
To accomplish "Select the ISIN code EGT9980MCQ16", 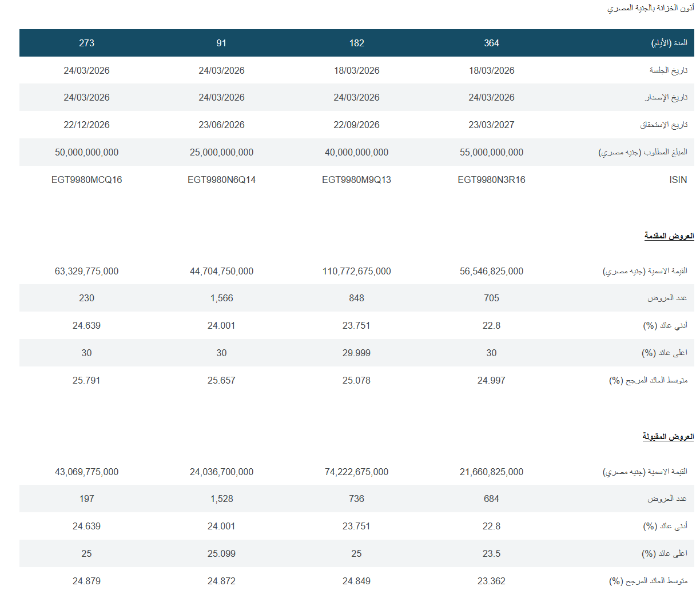I will coord(86,180).
